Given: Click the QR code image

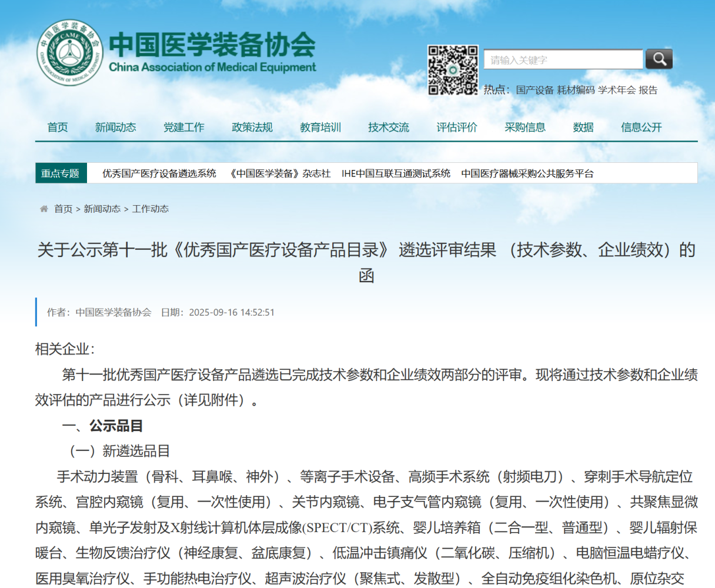Looking at the screenshot, I should pyautogui.click(x=452, y=70).
